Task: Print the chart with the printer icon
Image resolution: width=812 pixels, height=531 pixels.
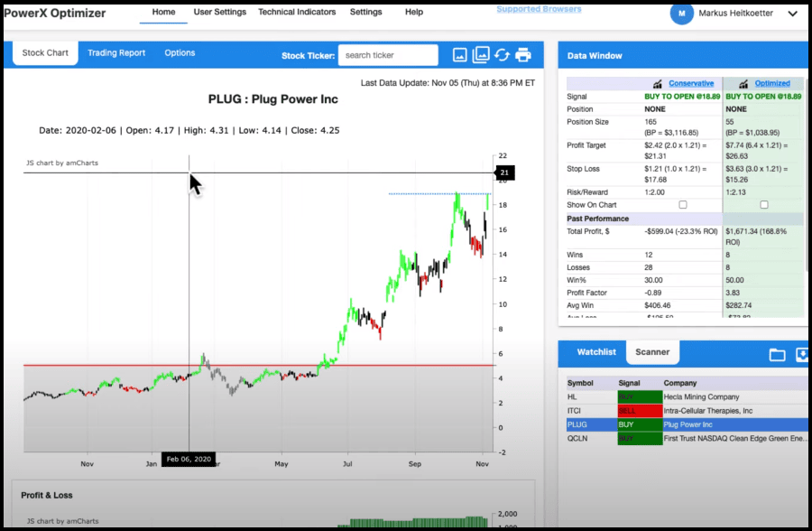Action: pos(523,55)
